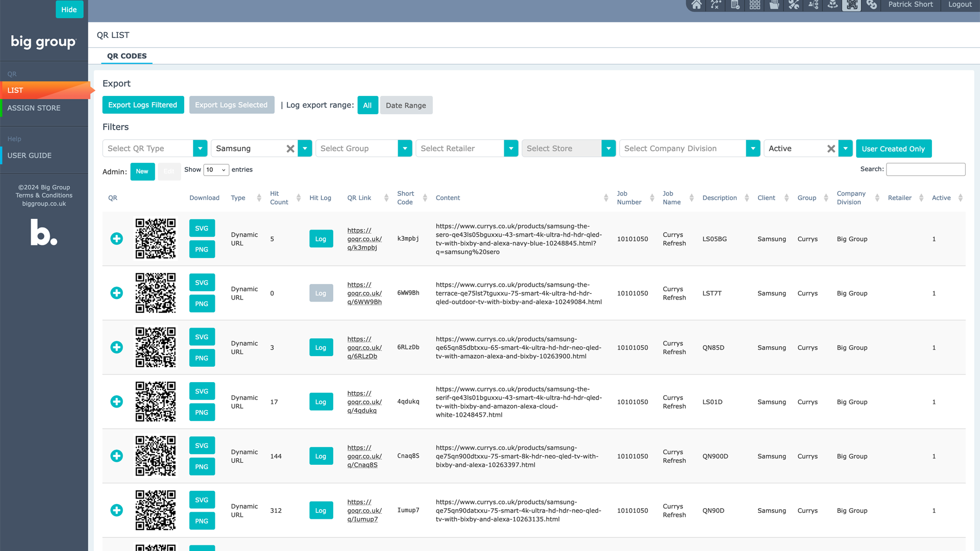Viewport: 980px width, 551px height.
Task: Open the Home icon in top toolbar
Action: pyautogui.click(x=696, y=5)
